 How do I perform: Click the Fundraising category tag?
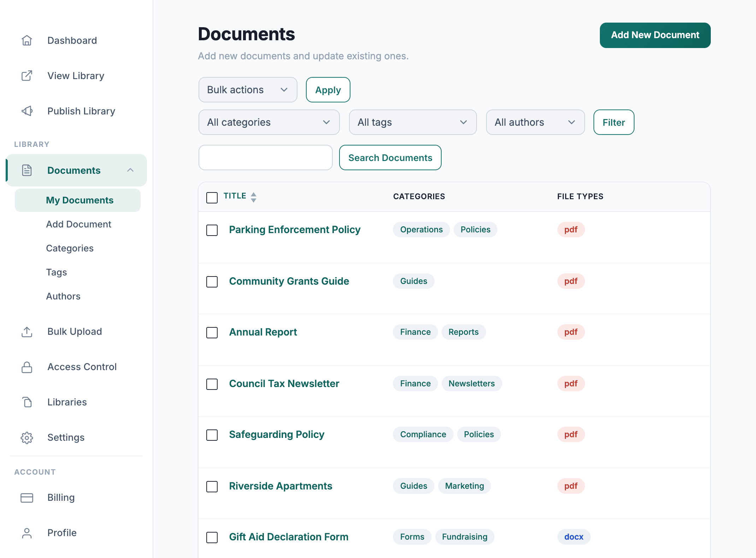point(465,537)
